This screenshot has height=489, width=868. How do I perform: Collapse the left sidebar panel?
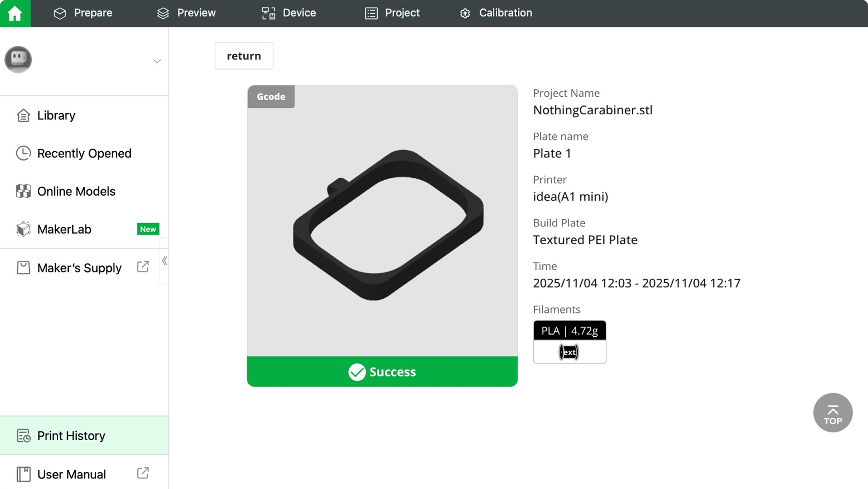164,261
